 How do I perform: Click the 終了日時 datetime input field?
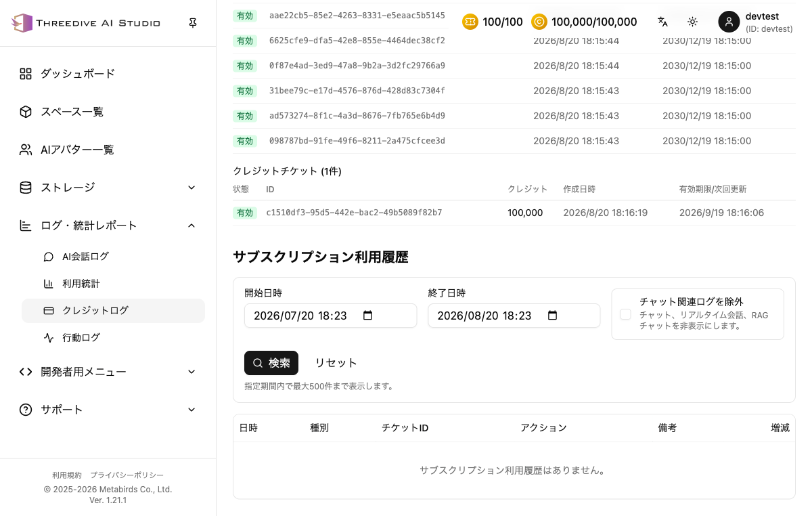514,316
